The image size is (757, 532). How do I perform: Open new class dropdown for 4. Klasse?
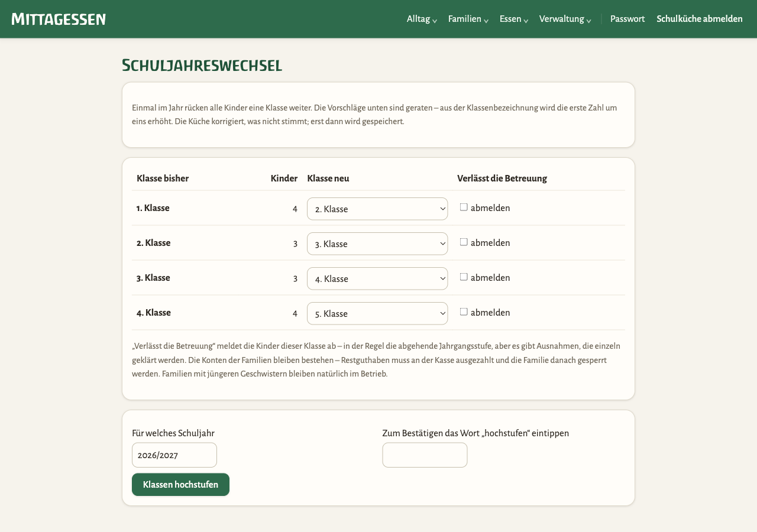377,313
